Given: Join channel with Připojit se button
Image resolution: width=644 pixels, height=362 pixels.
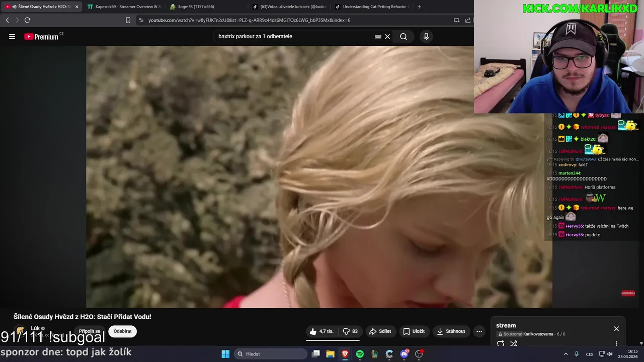Looking at the screenshot, I should click(x=90, y=331).
